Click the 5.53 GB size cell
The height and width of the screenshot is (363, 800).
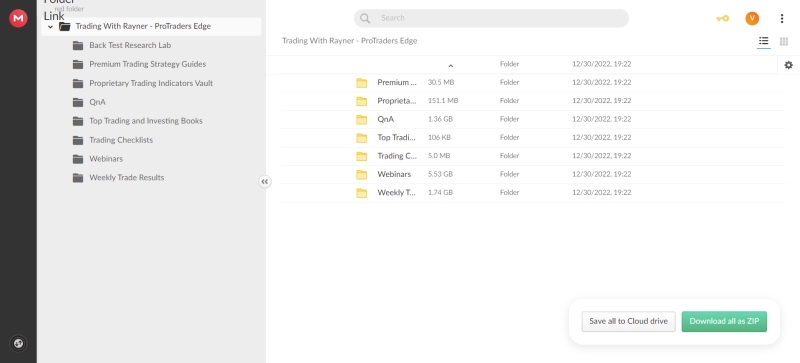(x=440, y=174)
